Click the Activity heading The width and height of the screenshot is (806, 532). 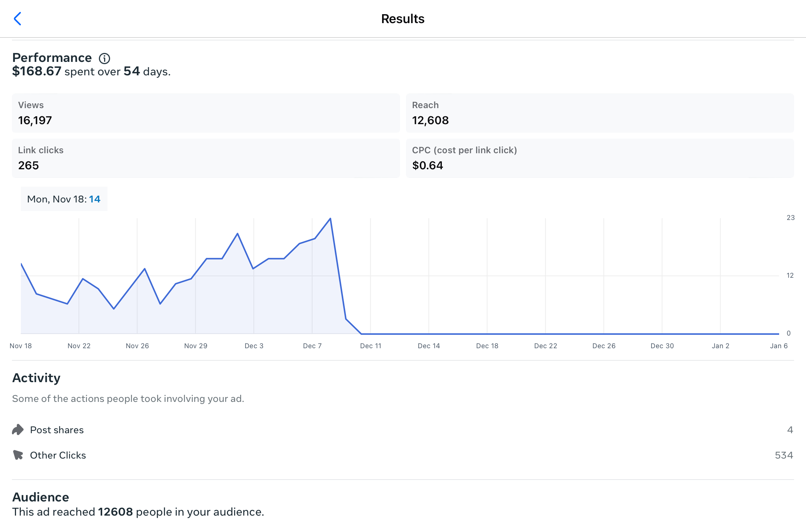coord(36,378)
